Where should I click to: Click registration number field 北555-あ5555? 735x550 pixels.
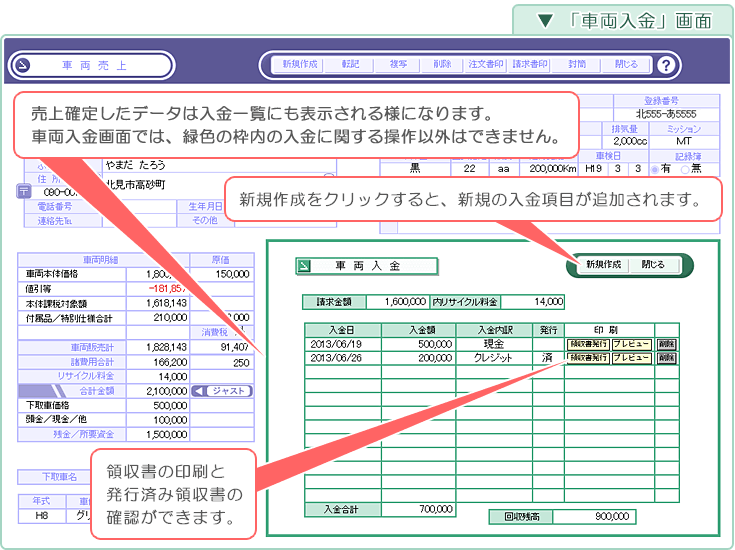666,114
